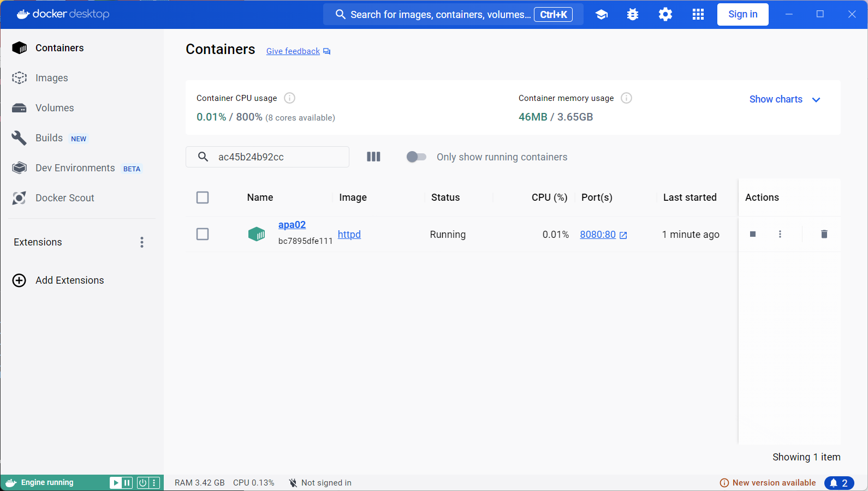Viewport: 868px width, 491px height.
Task: Open the engine three-dot menu in status bar
Action: pyautogui.click(x=154, y=483)
